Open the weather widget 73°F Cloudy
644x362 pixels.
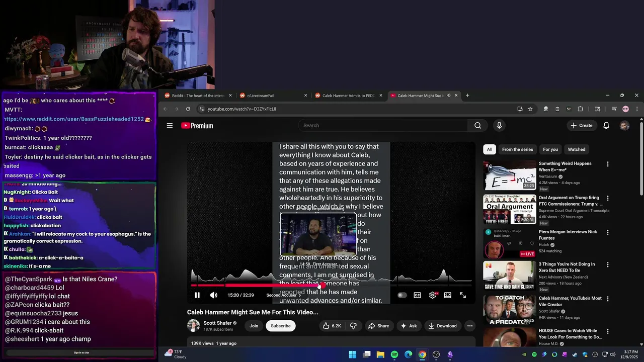click(x=176, y=354)
